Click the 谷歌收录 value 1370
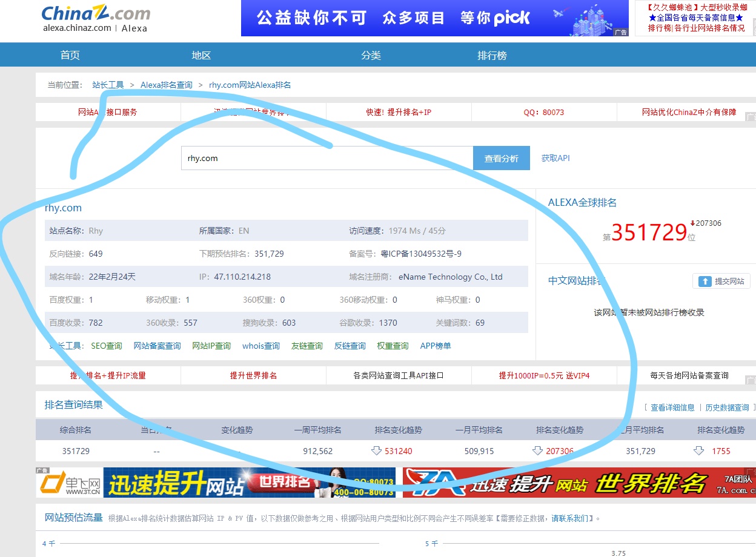 388,323
